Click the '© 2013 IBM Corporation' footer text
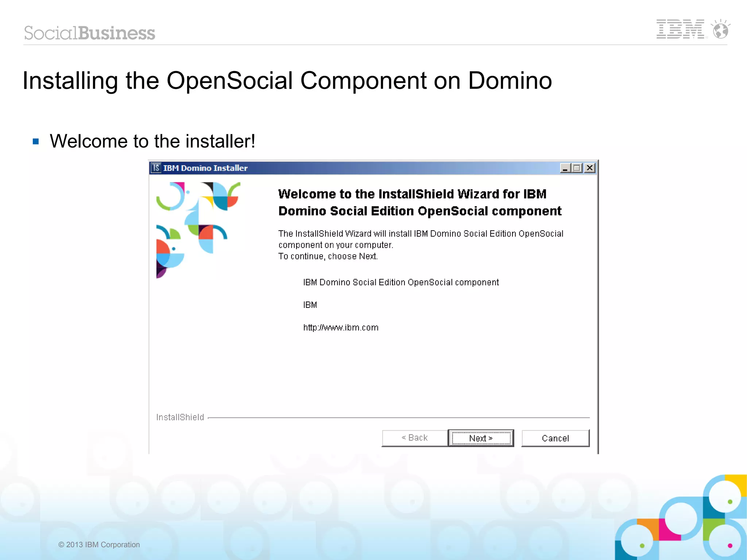Image resolution: width=747 pixels, height=560 pixels. click(99, 545)
